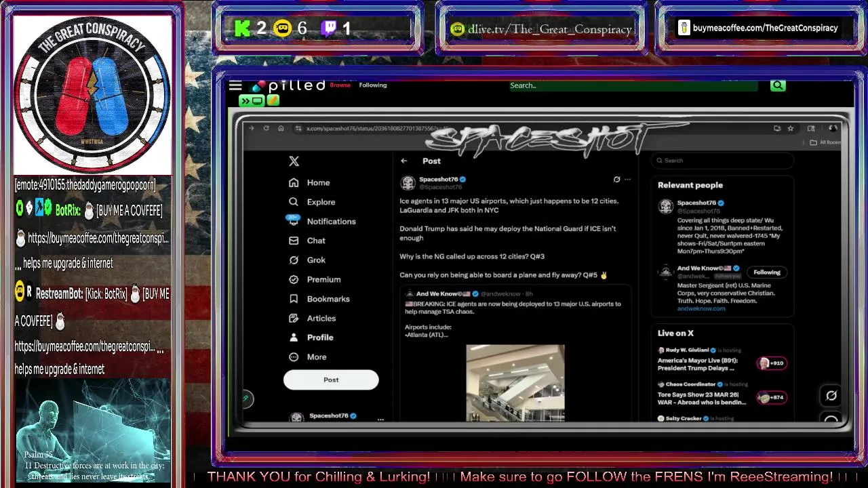Open Spaceshot76 under Relevant people
The width and height of the screenshot is (868, 488).
pyautogui.click(x=696, y=203)
